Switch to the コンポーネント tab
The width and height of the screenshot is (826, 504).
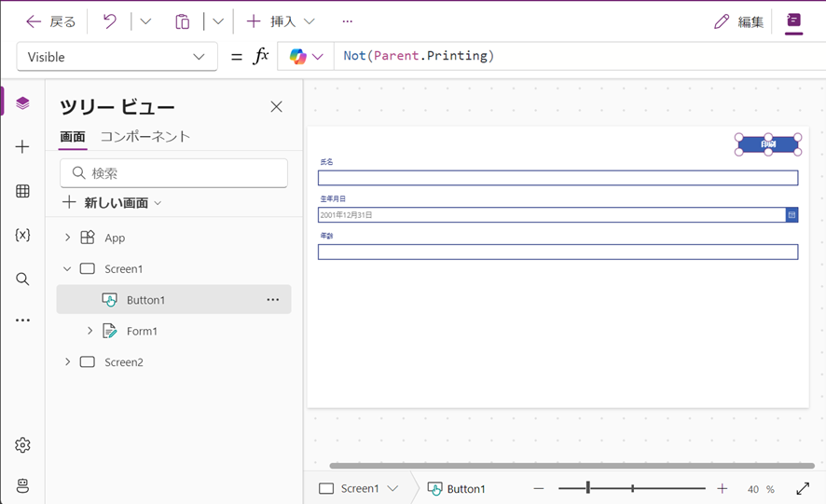point(145,137)
